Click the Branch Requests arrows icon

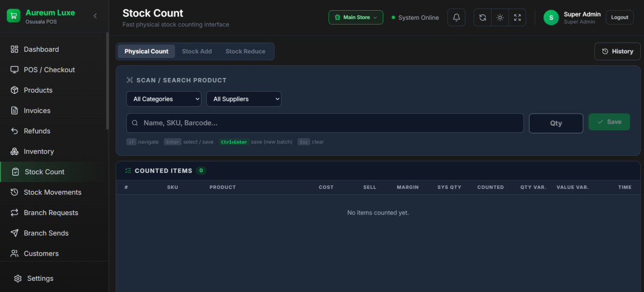tap(14, 212)
